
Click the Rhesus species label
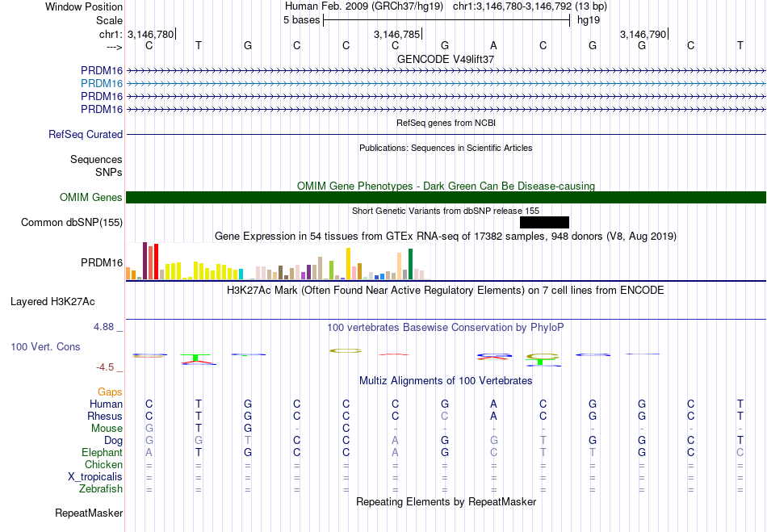pos(105,416)
